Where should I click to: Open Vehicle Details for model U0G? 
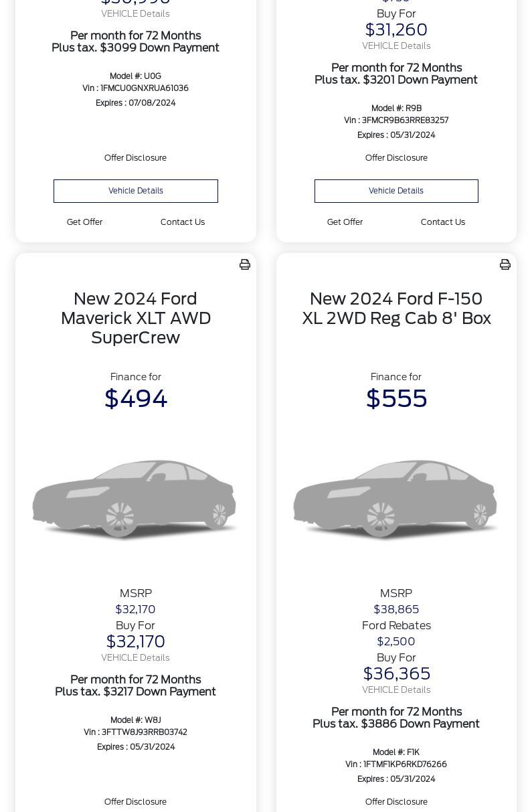pyautogui.click(x=136, y=191)
